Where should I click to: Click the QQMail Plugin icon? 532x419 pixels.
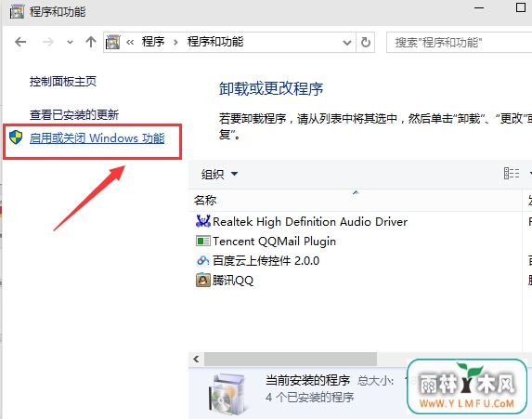pyautogui.click(x=203, y=241)
